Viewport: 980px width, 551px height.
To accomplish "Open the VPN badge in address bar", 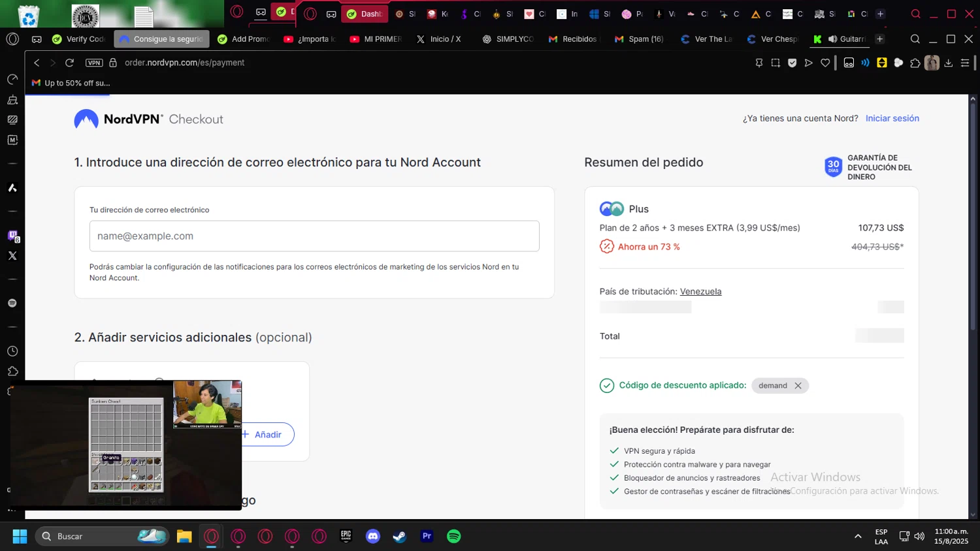I will [94, 63].
